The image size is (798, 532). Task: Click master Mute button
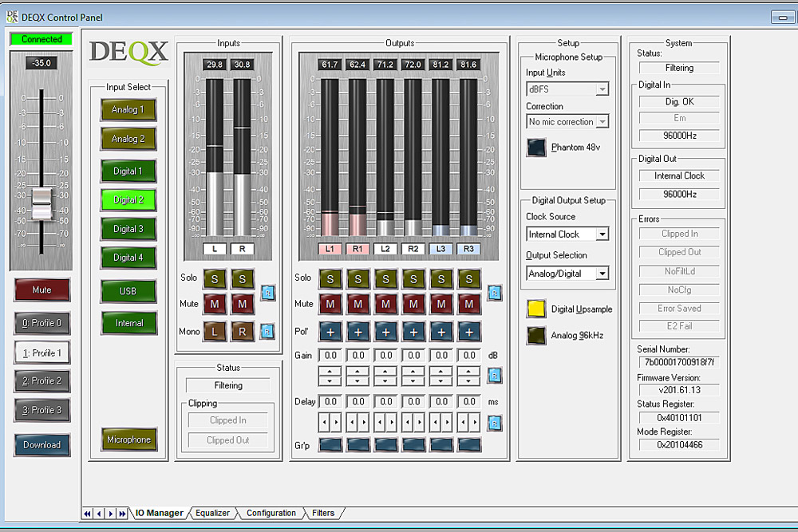41,290
